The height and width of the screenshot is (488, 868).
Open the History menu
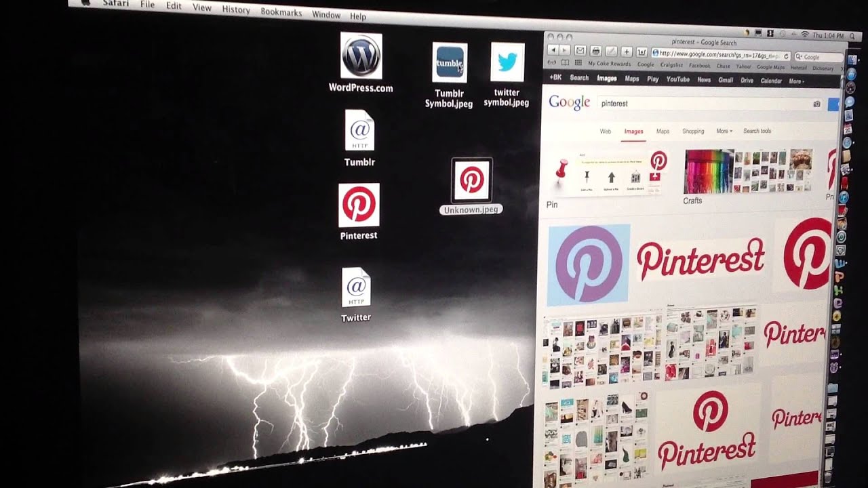236,9
